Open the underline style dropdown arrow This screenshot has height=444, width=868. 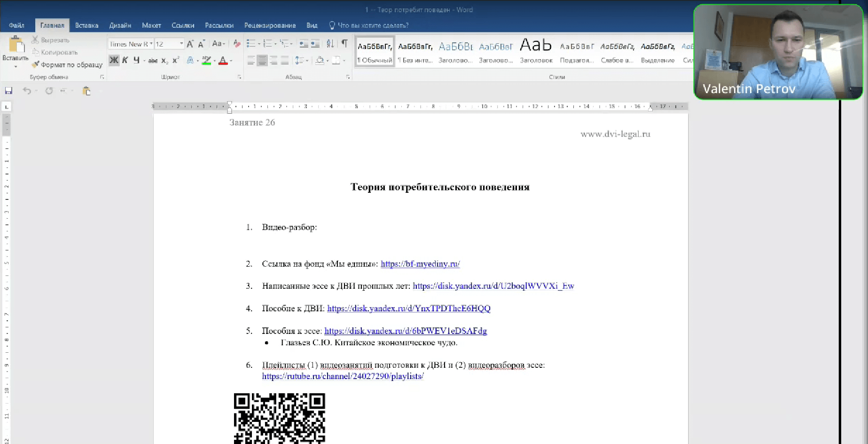pos(144,60)
